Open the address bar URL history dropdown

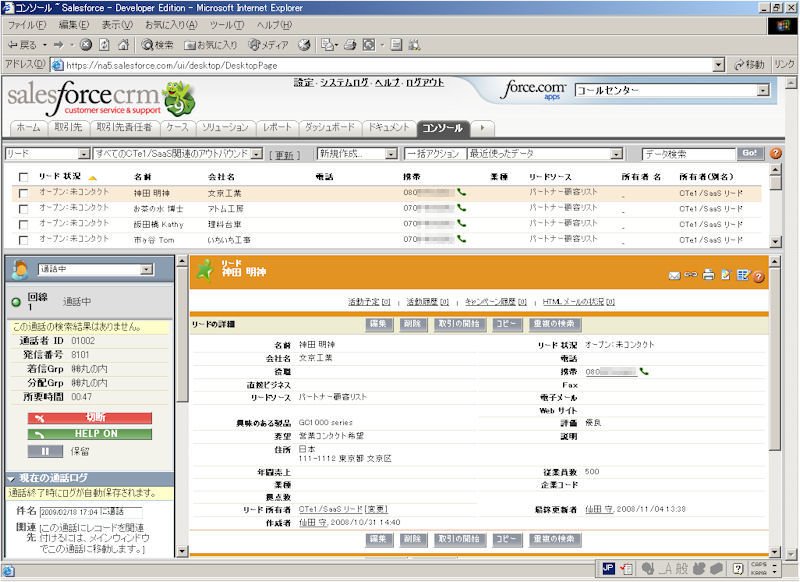coord(718,65)
